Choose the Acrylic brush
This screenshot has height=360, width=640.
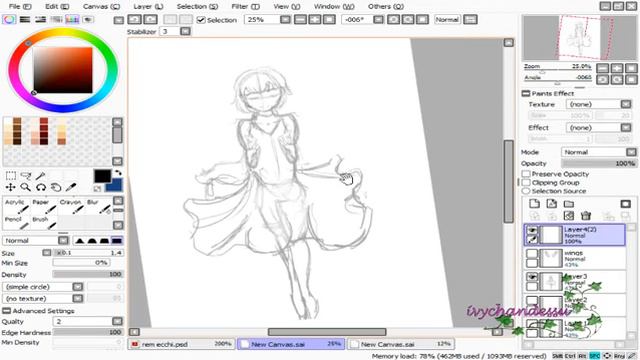pos(16,206)
